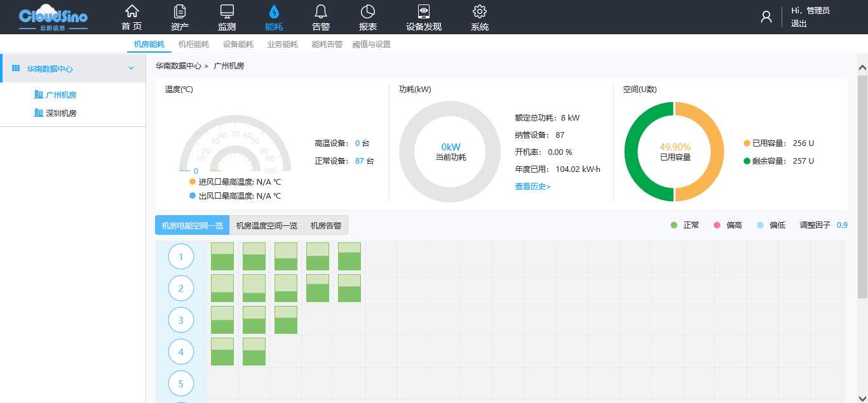Screen dimensions: 868x403
Task: Switch to the 机房温度空间一览 tab
Action: (x=267, y=225)
